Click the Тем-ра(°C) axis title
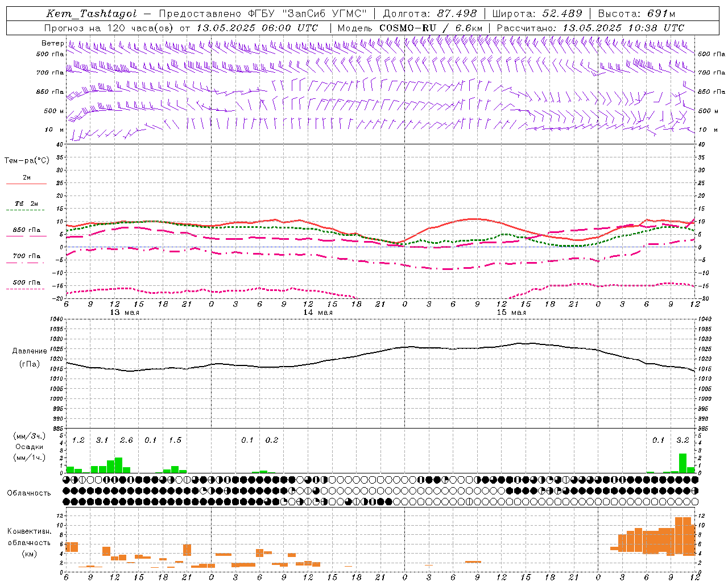The width and height of the screenshot is (728, 582). click(27, 161)
